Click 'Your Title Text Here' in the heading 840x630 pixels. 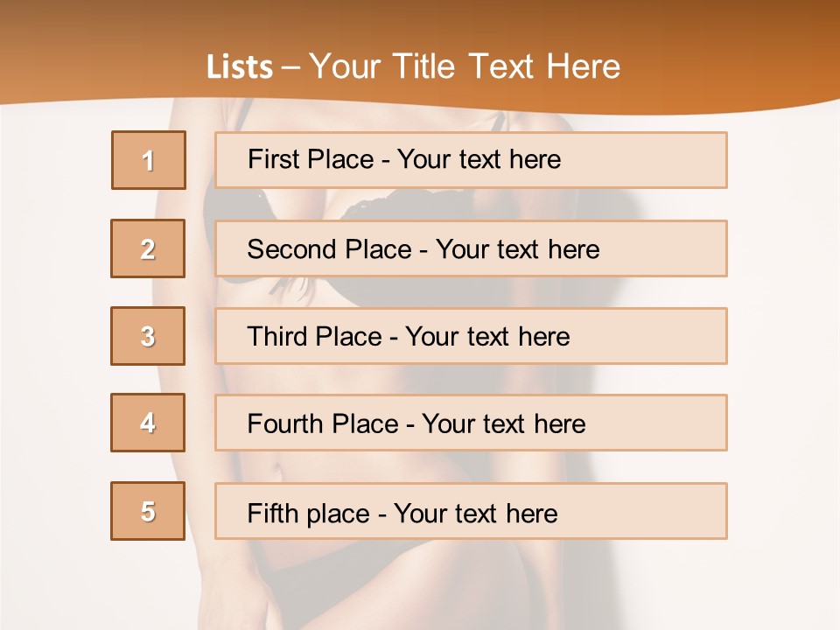click(x=465, y=66)
